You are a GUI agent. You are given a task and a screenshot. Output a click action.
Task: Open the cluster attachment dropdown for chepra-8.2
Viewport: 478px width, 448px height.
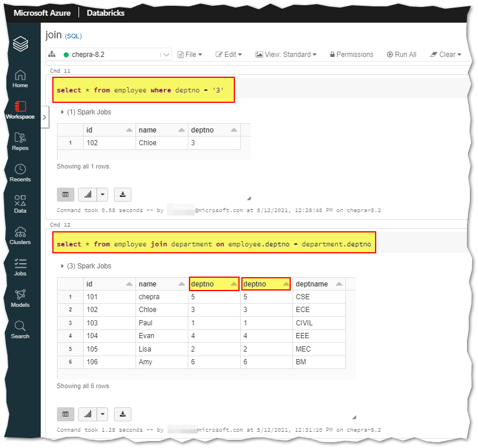(x=167, y=54)
